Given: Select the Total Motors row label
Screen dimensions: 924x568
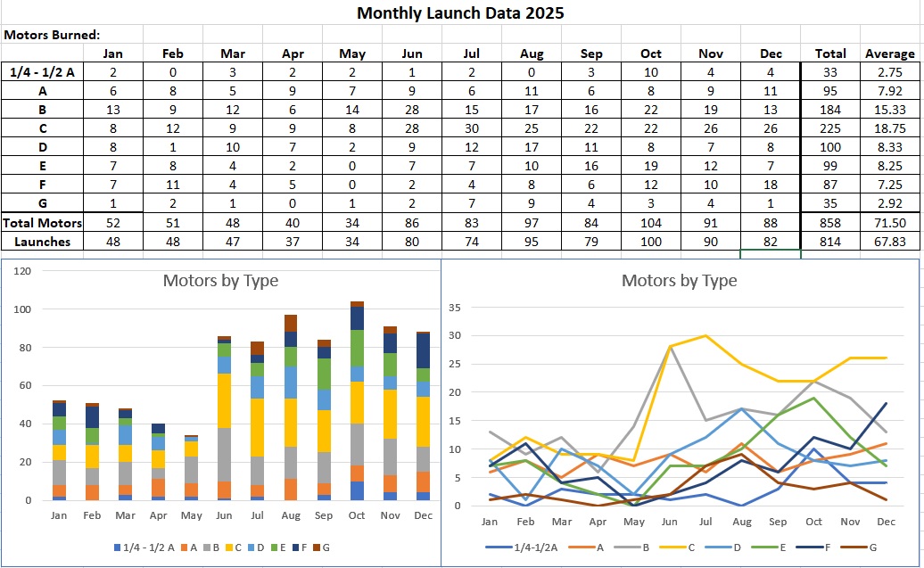Looking at the screenshot, I should click(43, 223).
